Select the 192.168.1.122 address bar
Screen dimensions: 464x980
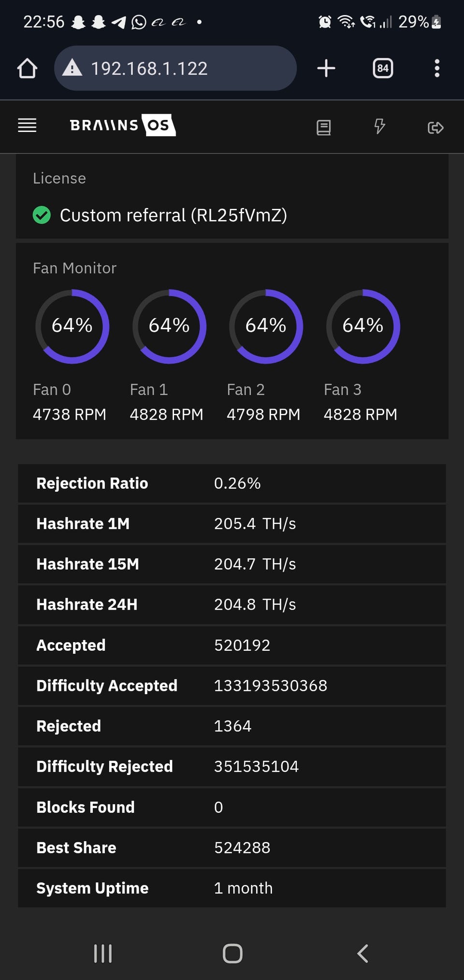(175, 68)
